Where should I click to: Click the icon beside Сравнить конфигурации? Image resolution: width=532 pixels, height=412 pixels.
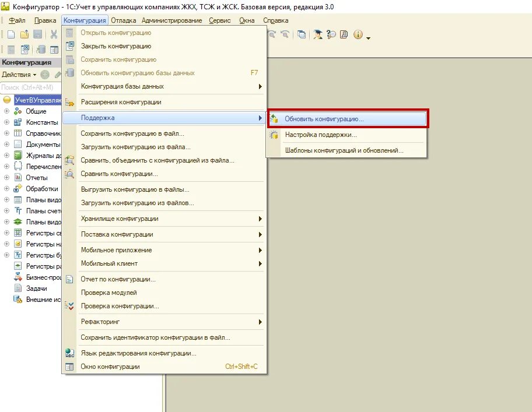coord(69,174)
